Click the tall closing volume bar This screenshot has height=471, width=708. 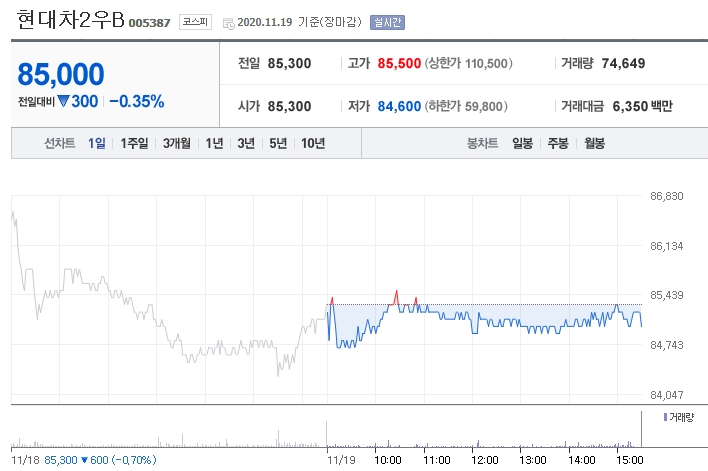[641, 429]
